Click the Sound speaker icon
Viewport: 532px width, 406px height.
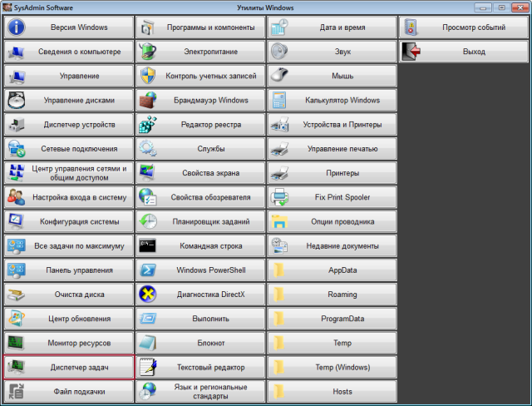[280, 52]
